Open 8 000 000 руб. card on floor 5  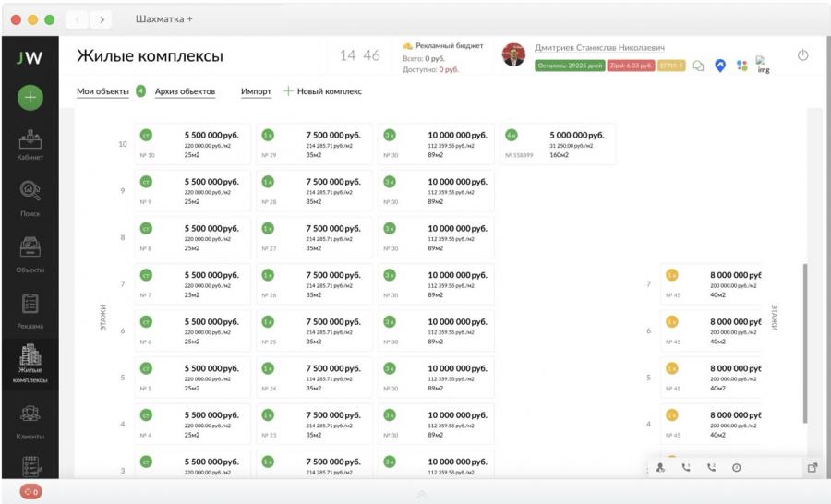pyautogui.click(x=711, y=378)
